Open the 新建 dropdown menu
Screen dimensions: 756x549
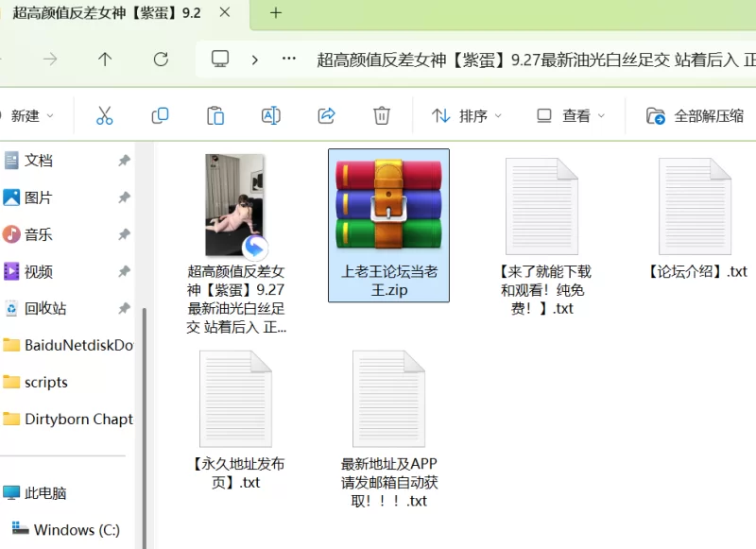28,115
